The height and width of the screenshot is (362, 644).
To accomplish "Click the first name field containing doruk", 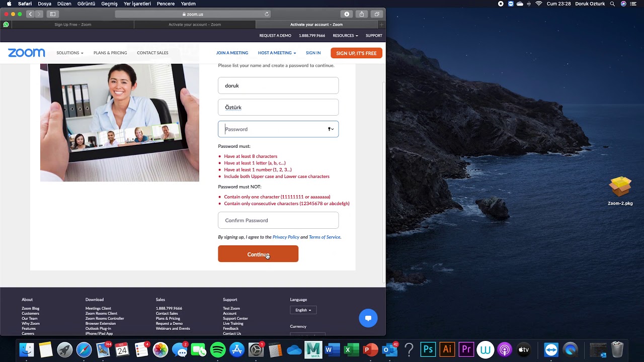I will [278, 85].
